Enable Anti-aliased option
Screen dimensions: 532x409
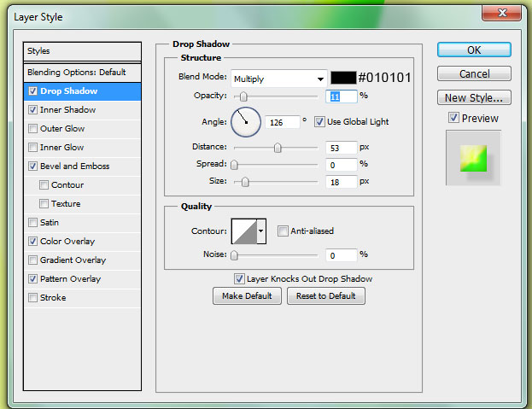tap(283, 231)
